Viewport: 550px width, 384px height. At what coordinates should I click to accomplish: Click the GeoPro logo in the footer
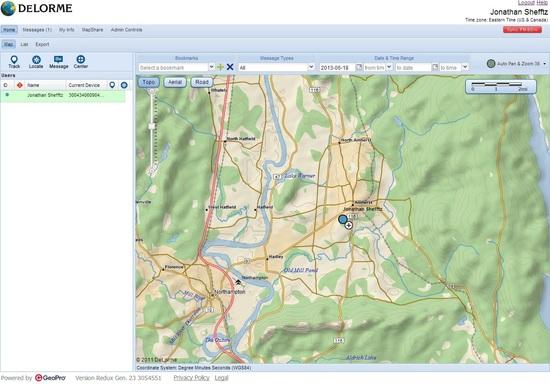click(x=51, y=378)
